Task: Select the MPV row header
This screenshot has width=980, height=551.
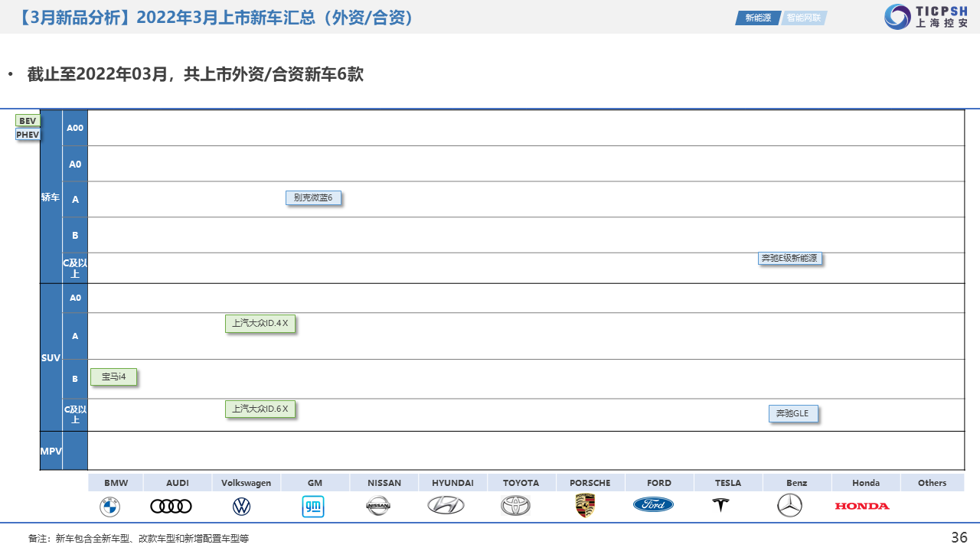Action: pos(51,452)
